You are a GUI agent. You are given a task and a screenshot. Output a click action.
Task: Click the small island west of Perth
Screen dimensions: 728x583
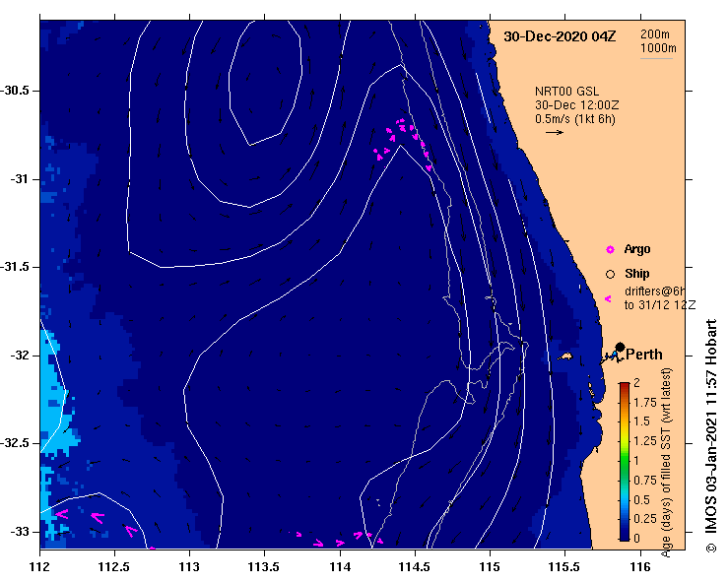[x=564, y=356]
